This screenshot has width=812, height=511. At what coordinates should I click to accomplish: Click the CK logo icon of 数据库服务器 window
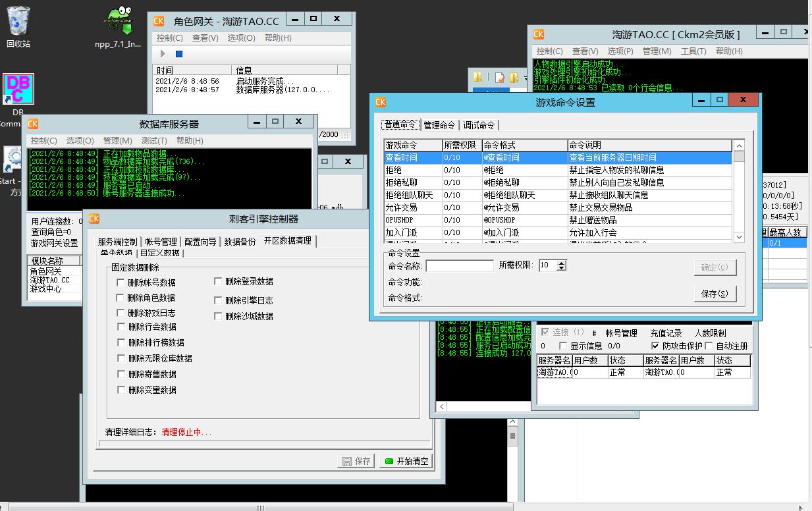pyautogui.click(x=32, y=123)
